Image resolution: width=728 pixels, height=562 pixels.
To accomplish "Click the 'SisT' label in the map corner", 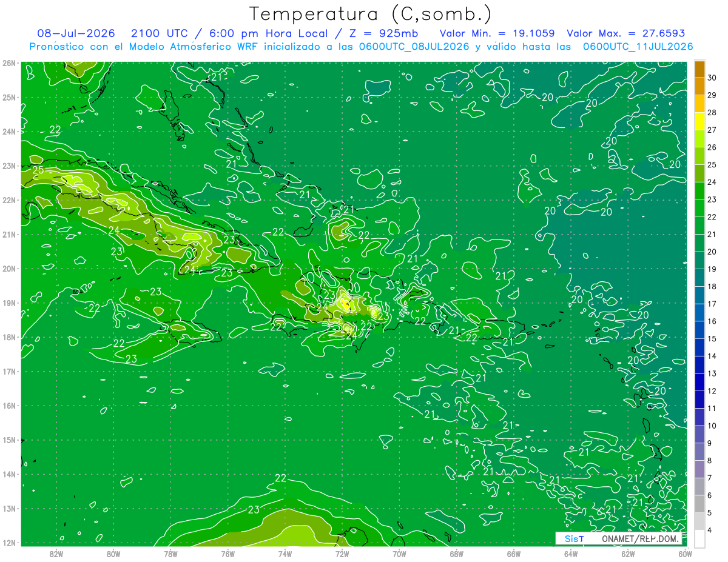I will [574, 538].
